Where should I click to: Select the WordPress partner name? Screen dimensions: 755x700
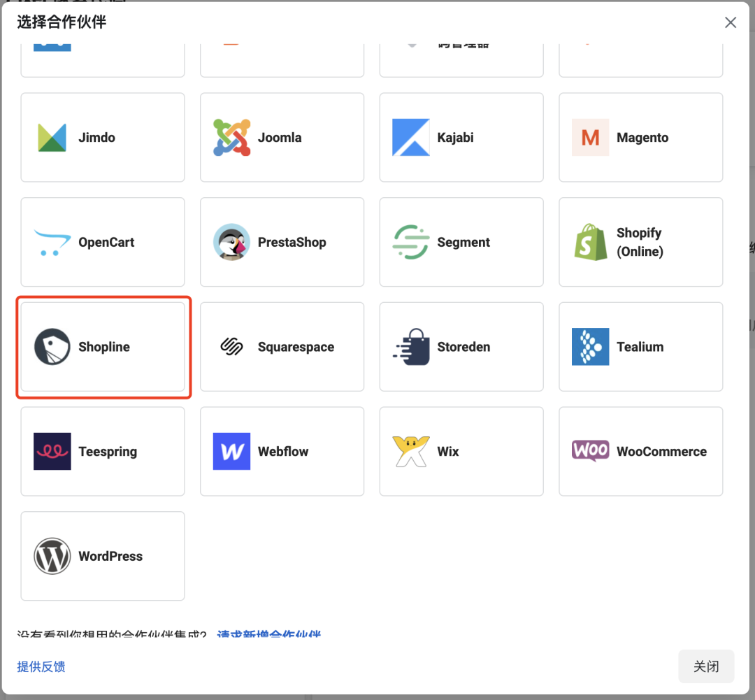[110, 556]
